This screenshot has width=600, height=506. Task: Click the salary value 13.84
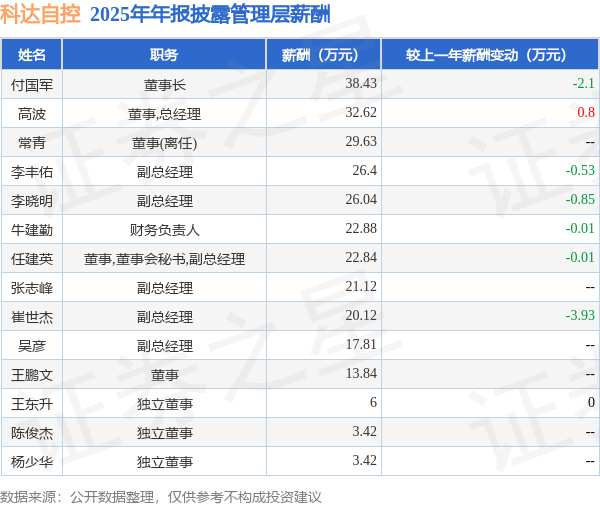point(361,374)
